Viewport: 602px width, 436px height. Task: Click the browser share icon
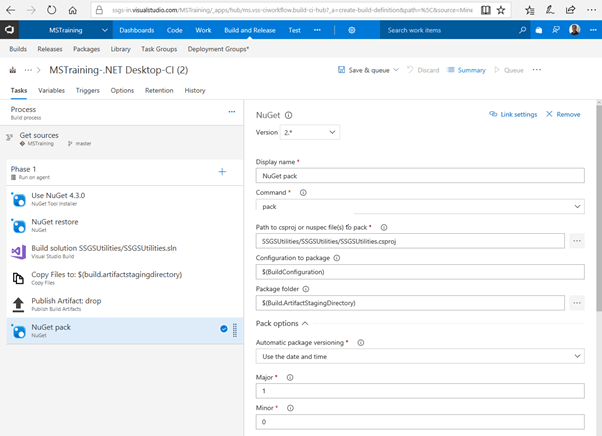point(571,10)
